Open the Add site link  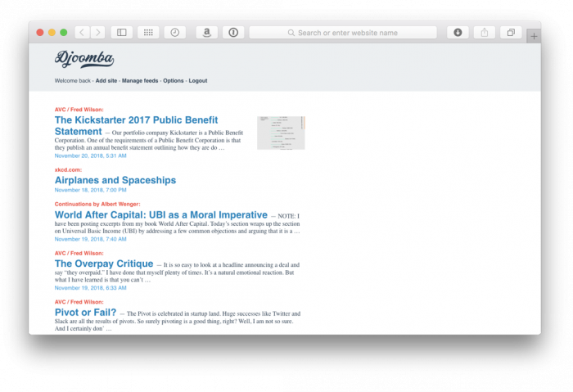(x=106, y=81)
